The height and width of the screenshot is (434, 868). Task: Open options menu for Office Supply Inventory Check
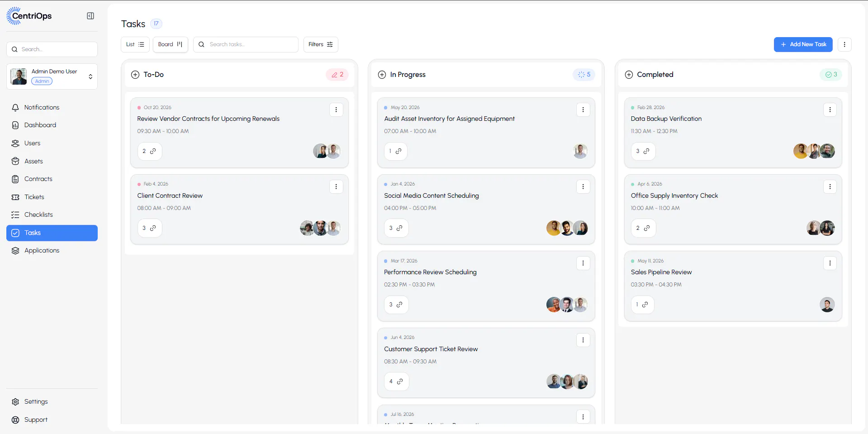coord(830,186)
